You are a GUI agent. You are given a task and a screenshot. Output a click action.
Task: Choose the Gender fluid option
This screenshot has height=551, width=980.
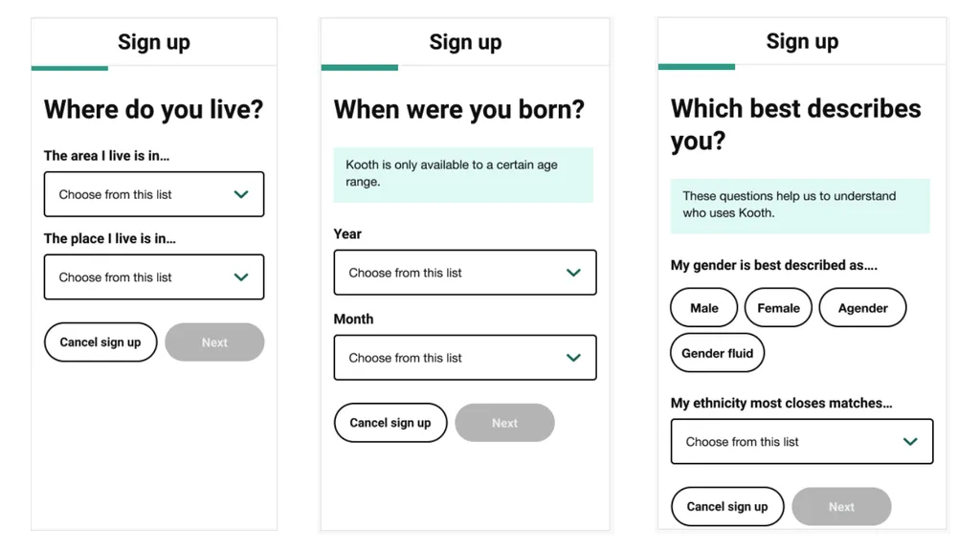point(717,353)
